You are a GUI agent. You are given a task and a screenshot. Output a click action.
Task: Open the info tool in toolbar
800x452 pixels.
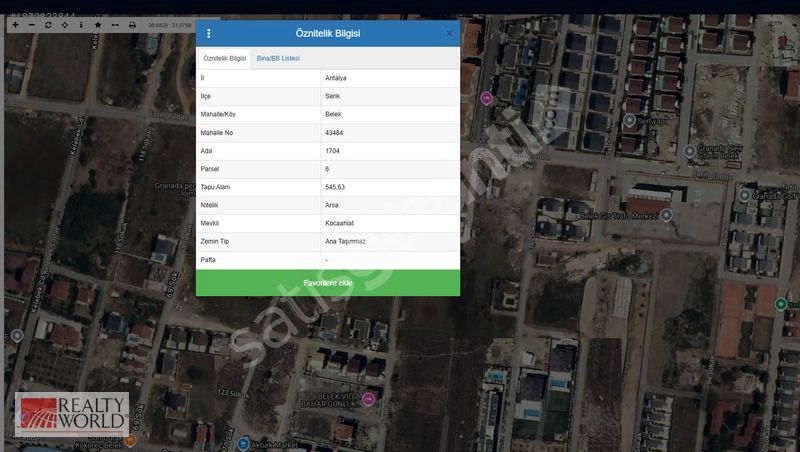coord(81,25)
